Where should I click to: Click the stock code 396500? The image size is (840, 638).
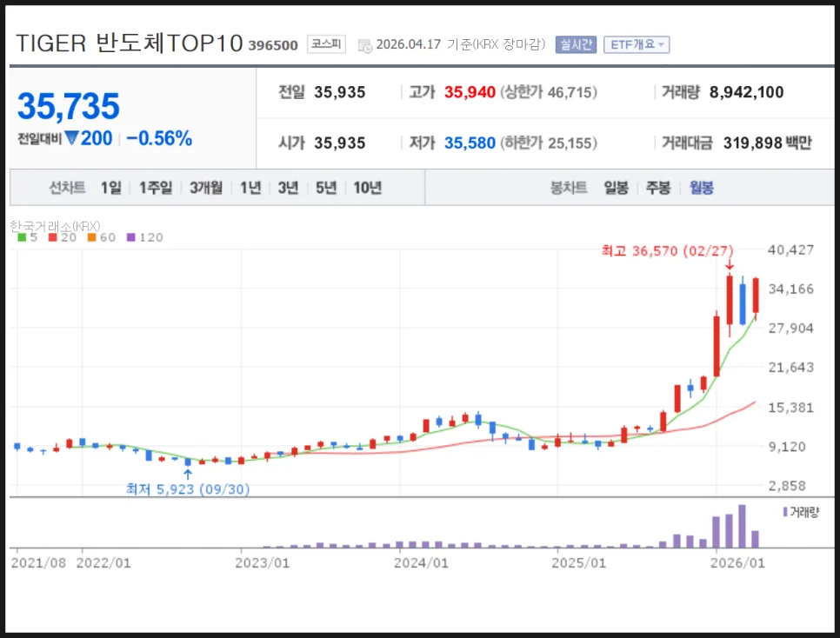pos(273,45)
